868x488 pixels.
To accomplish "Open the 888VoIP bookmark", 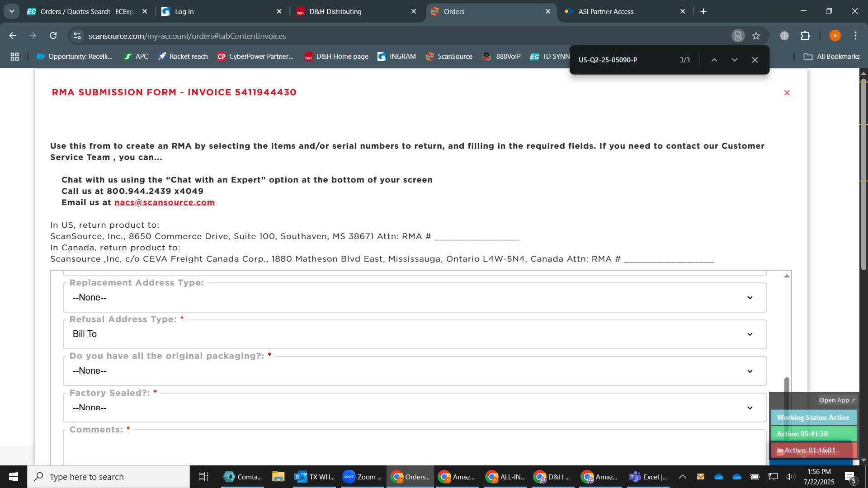I will (502, 56).
